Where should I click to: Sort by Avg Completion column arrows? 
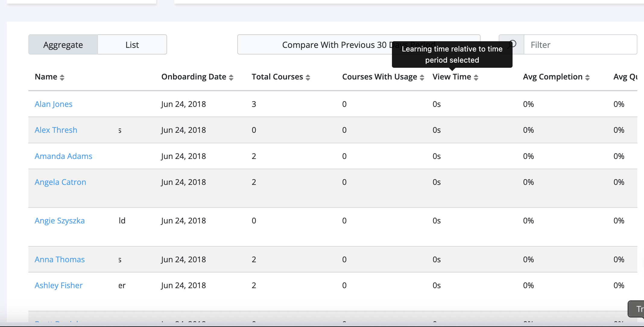(587, 77)
